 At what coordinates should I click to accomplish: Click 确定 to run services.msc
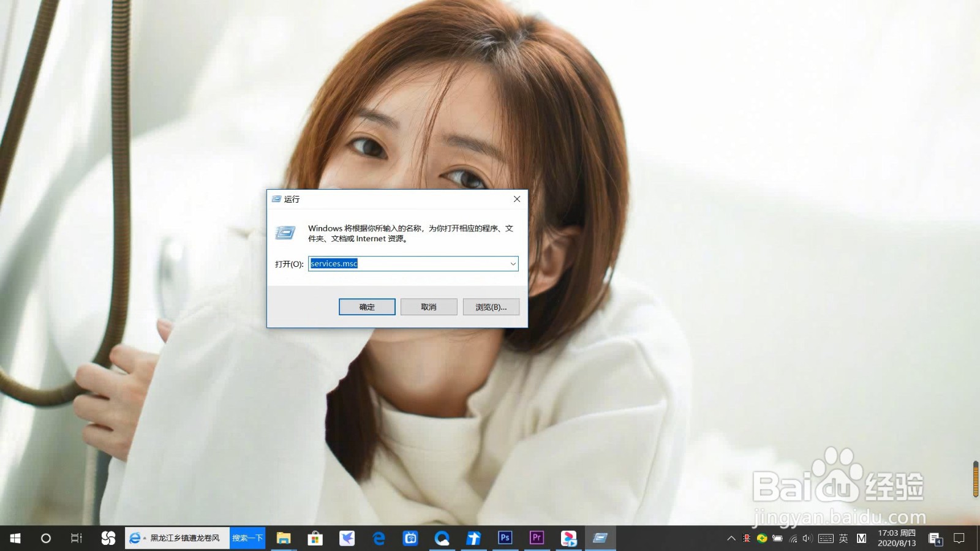pos(366,307)
